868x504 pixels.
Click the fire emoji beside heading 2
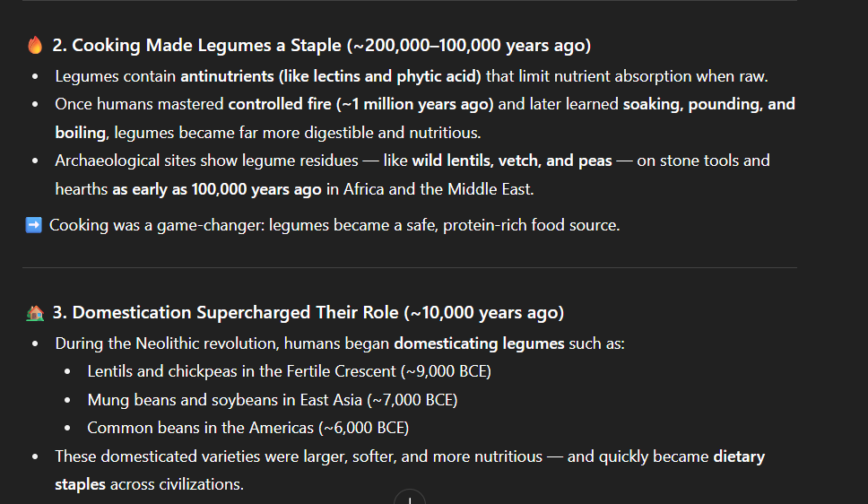(x=35, y=46)
